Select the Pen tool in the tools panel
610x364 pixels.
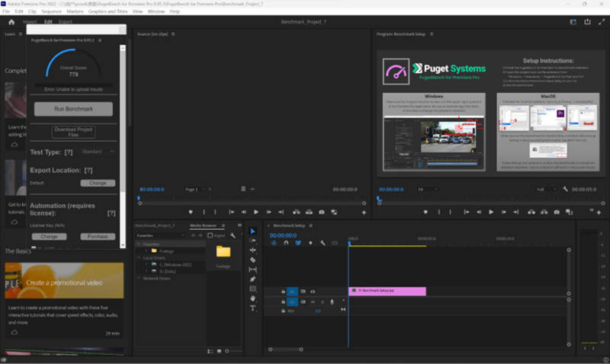coord(253,279)
